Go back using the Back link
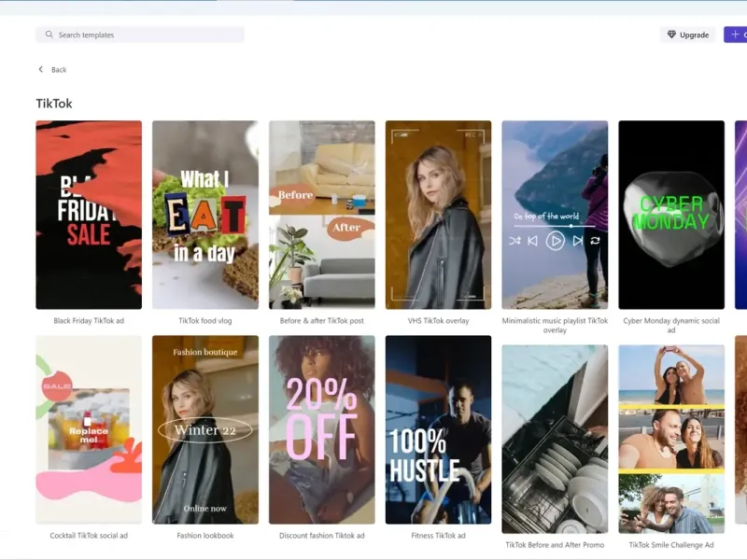747x560 pixels. [52, 69]
